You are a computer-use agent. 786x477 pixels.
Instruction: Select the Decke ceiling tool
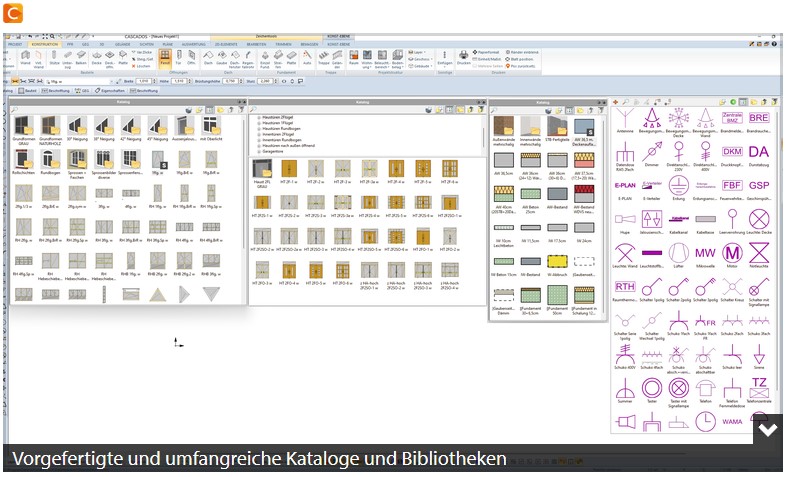[x=97, y=58]
